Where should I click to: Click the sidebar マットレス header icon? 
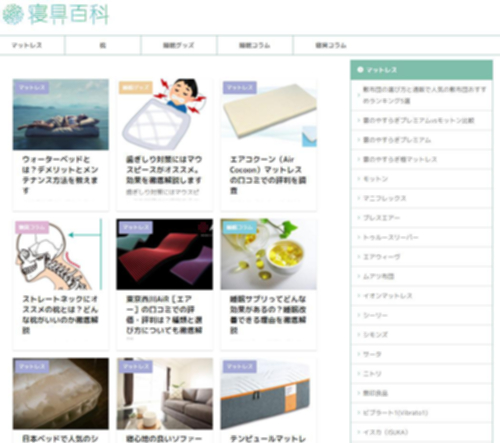(360, 70)
